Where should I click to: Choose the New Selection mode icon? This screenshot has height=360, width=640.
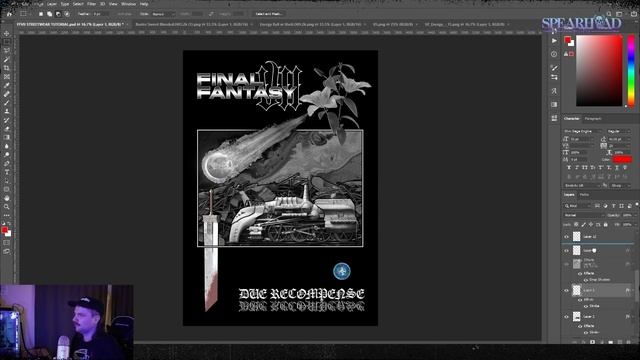point(41,14)
